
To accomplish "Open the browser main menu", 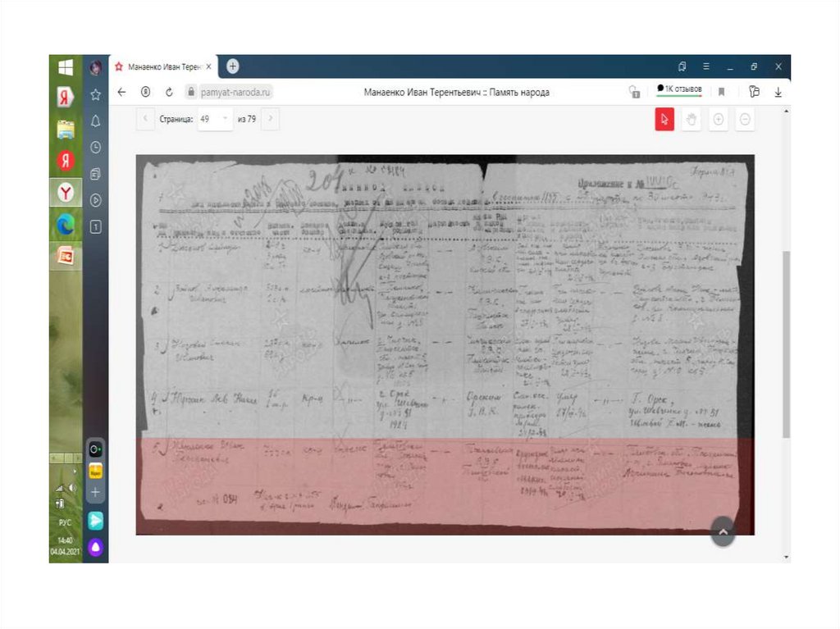I will 706,66.
